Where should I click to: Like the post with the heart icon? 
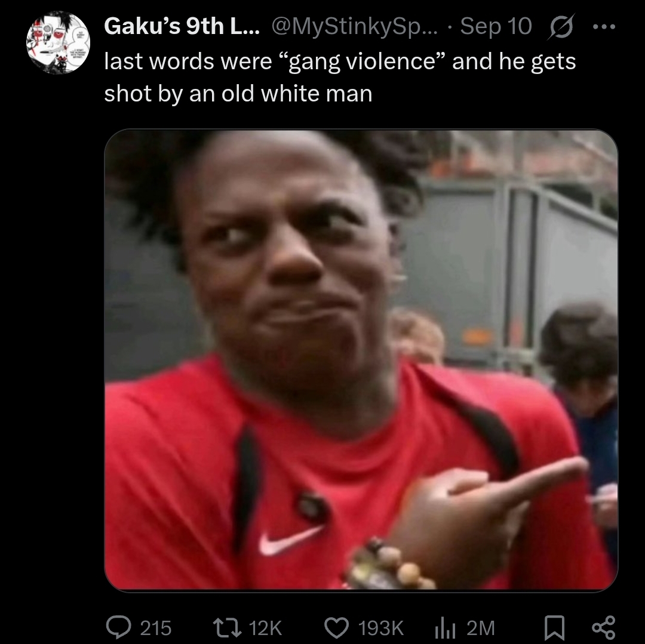point(337,627)
